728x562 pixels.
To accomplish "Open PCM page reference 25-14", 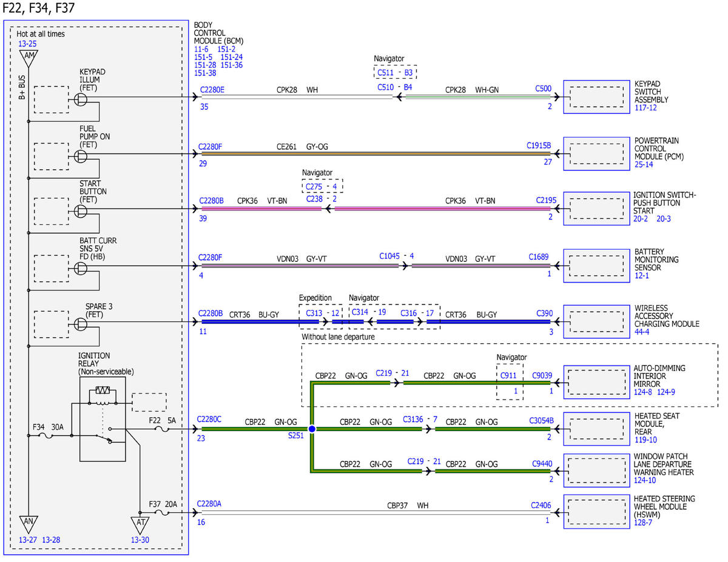I will (644, 165).
